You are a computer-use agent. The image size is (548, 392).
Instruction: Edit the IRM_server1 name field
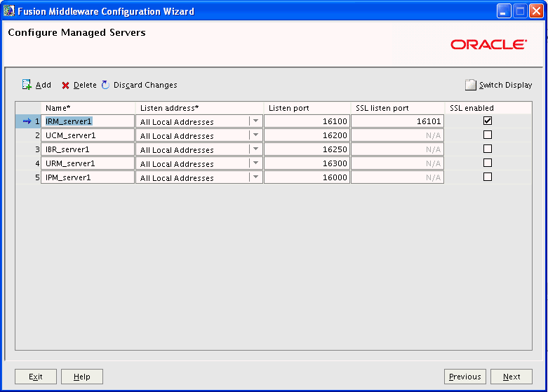coord(88,121)
